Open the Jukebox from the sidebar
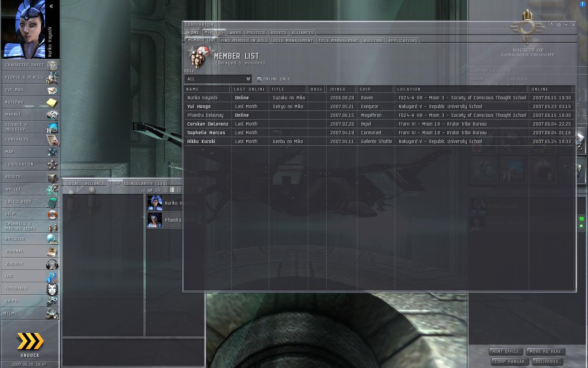Screen dimensions: 588x368 [x=30, y=264]
